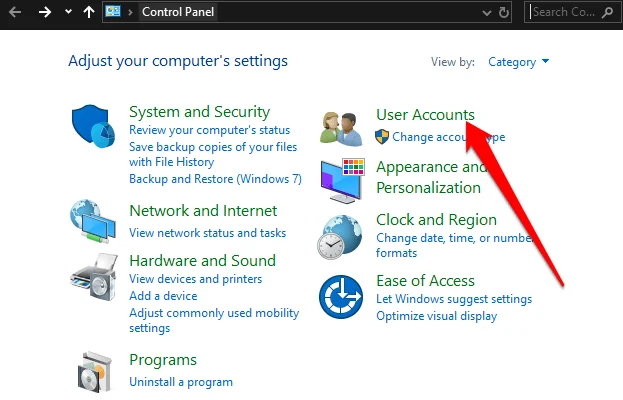Open the recent locations chevron
Screen dimensions: 623x400
[x=68, y=12]
